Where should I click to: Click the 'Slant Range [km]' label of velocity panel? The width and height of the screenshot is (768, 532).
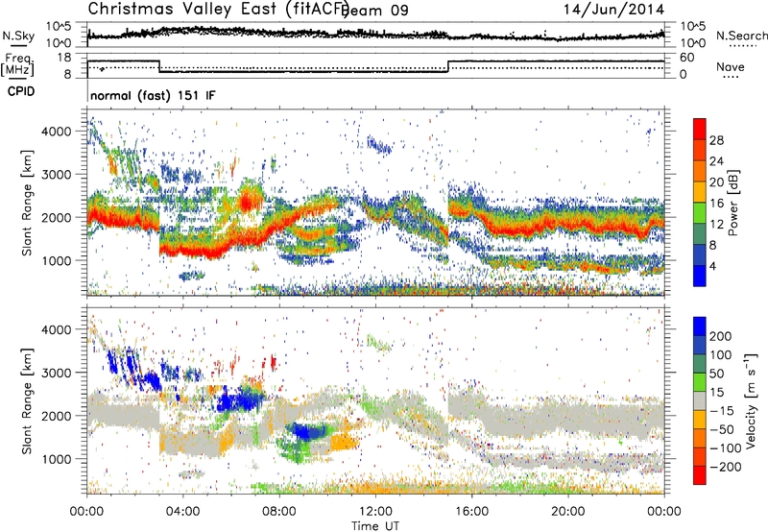click(27, 401)
